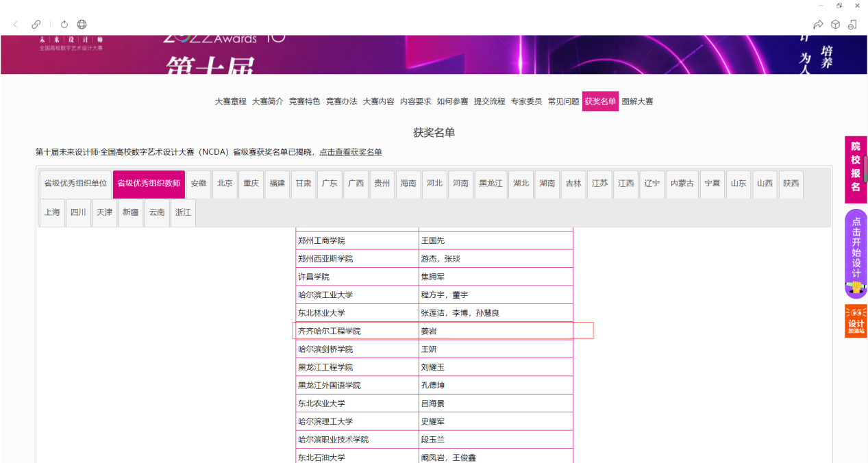This screenshot has height=463, width=868.
Task: Click the rightmost top toolbar icon
Action: click(852, 25)
